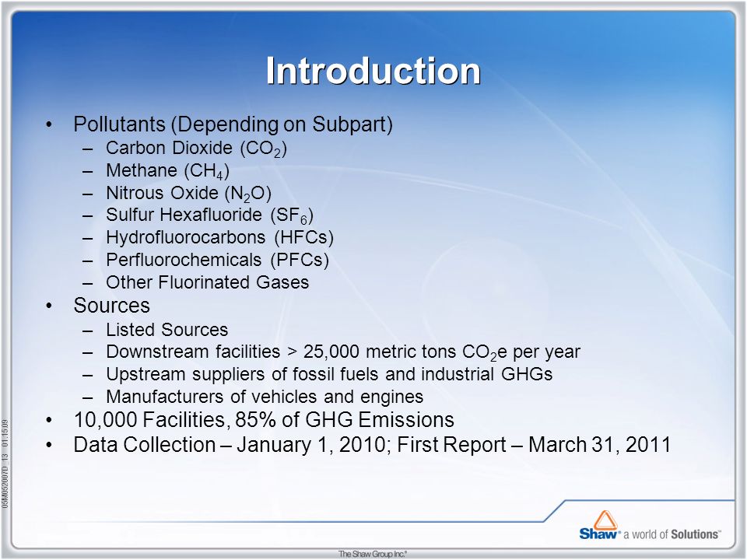Select the 'Pollutants (Depending on Subpart)' bullet

pos(233,124)
